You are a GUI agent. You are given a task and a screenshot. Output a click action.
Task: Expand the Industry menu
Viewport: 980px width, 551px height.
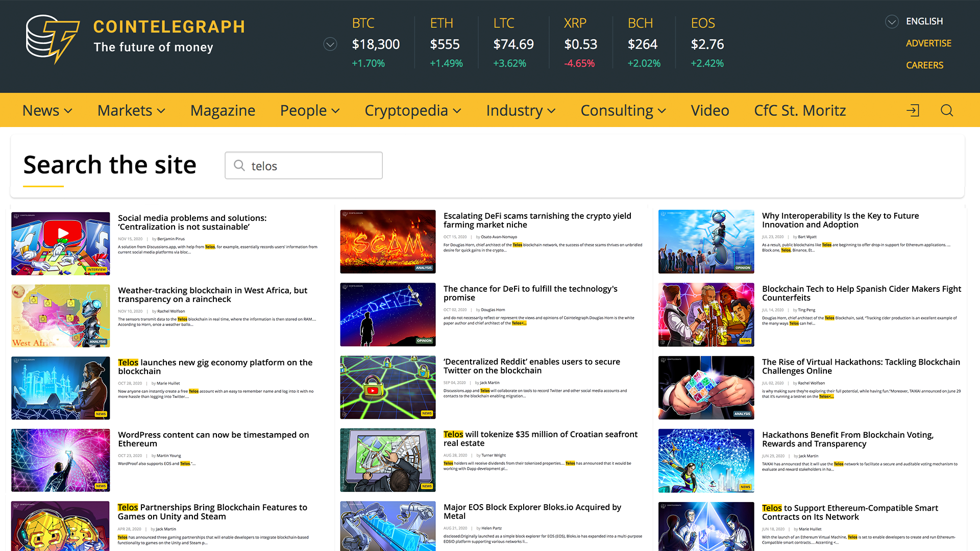click(x=521, y=111)
